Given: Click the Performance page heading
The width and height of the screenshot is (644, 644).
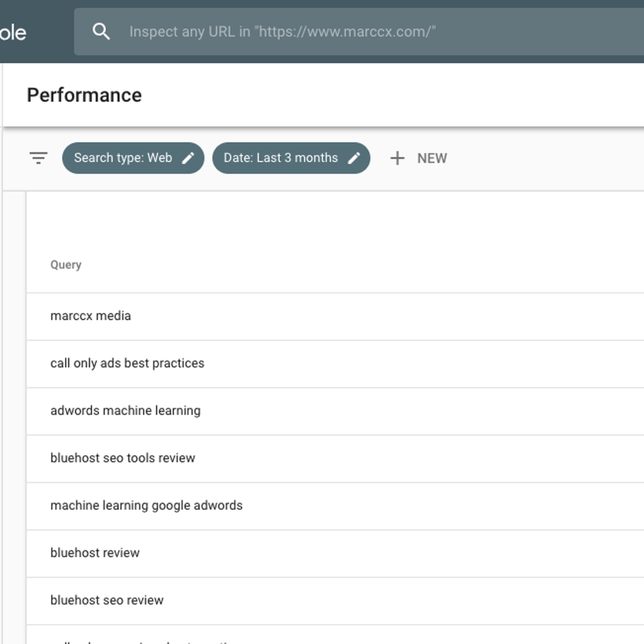Looking at the screenshot, I should 84,95.
